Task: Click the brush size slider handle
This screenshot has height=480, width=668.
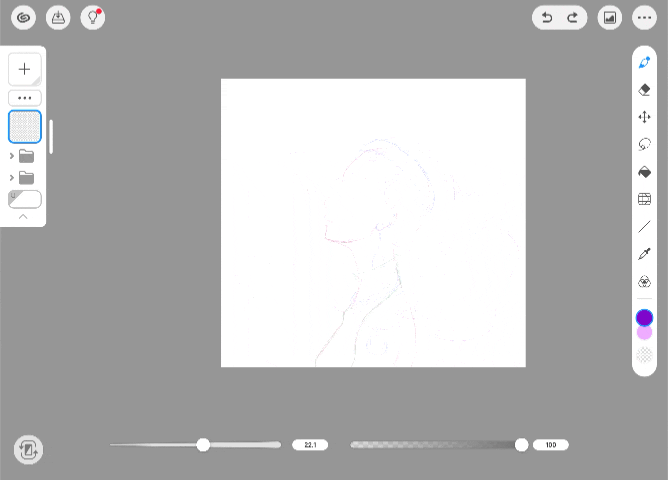Action: 203,445
